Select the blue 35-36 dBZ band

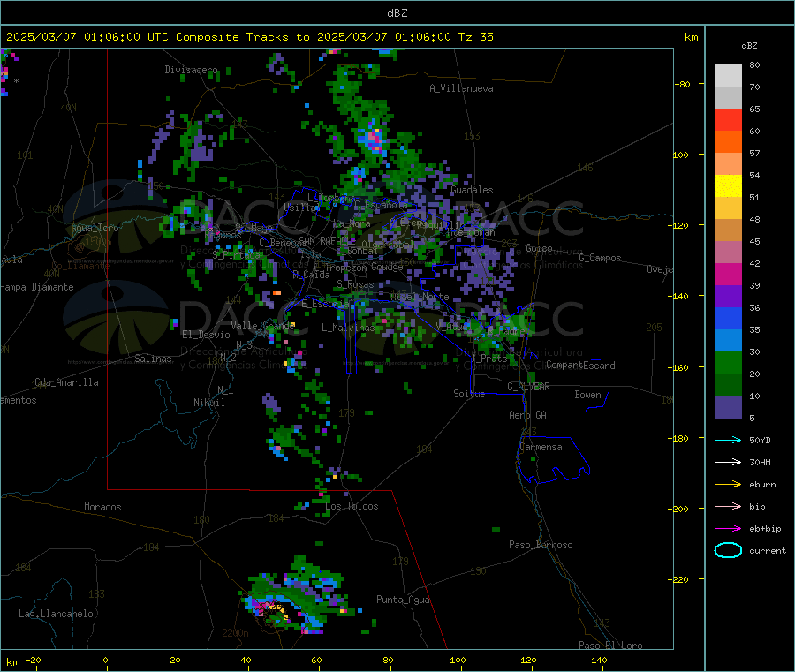728,318
